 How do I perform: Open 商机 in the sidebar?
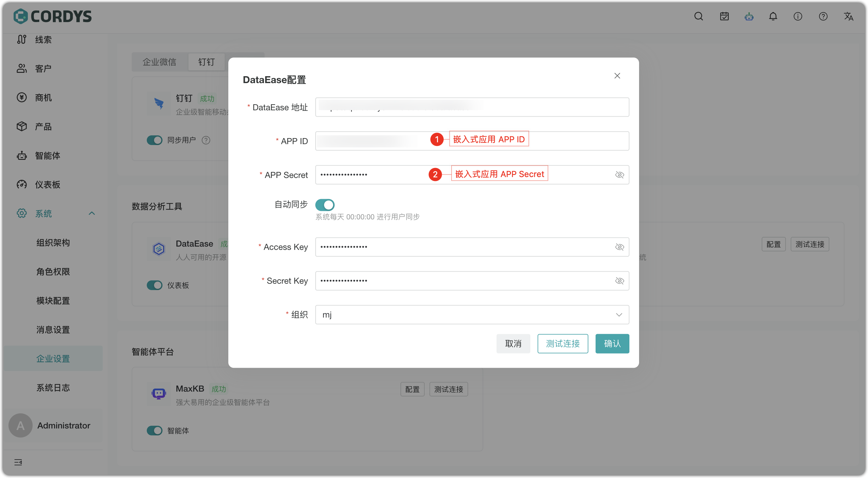43,98
